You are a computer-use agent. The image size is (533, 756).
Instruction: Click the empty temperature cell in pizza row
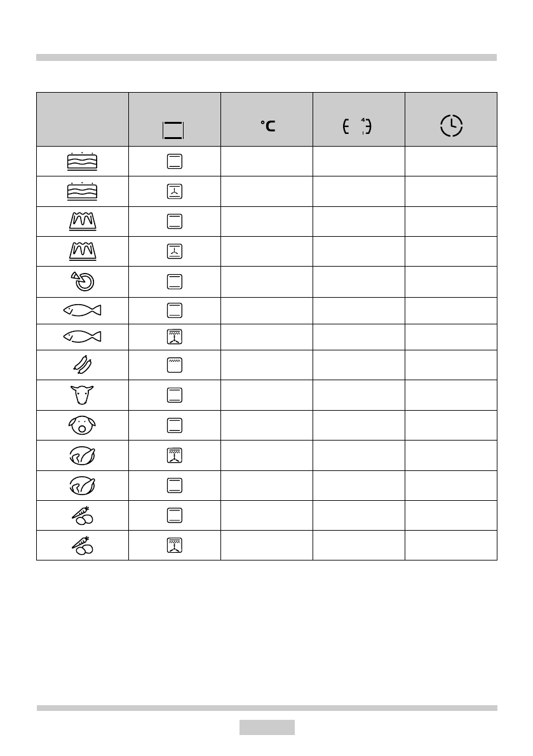(267, 281)
